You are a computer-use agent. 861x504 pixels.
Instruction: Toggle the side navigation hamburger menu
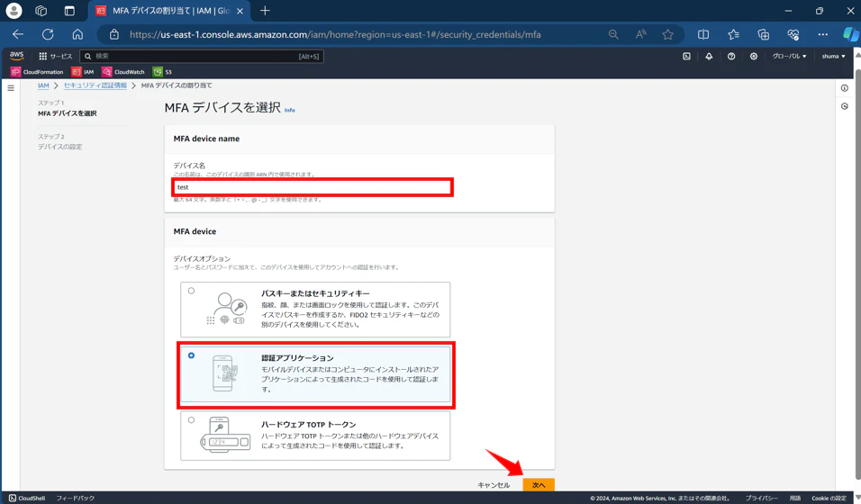11,88
